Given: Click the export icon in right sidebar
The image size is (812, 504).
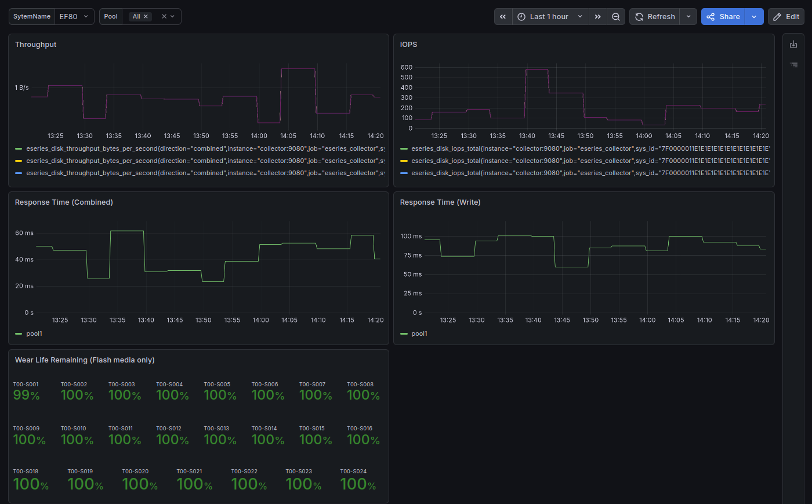Looking at the screenshot, I should pyautogui.click(x=793, y=44).
